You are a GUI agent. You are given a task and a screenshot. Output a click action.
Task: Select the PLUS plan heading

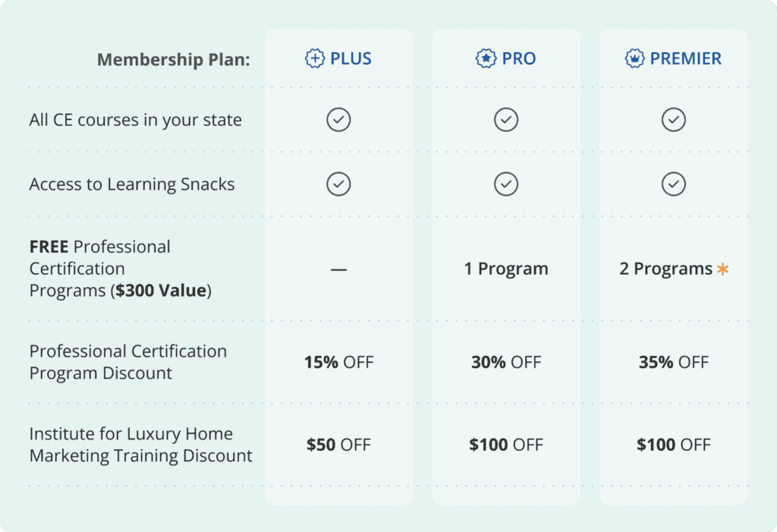click(351, 58)
